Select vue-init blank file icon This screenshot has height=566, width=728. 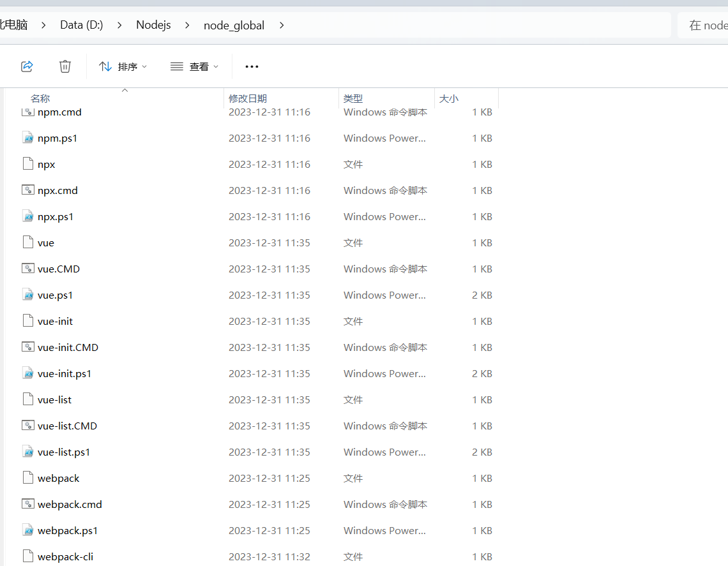28,320
